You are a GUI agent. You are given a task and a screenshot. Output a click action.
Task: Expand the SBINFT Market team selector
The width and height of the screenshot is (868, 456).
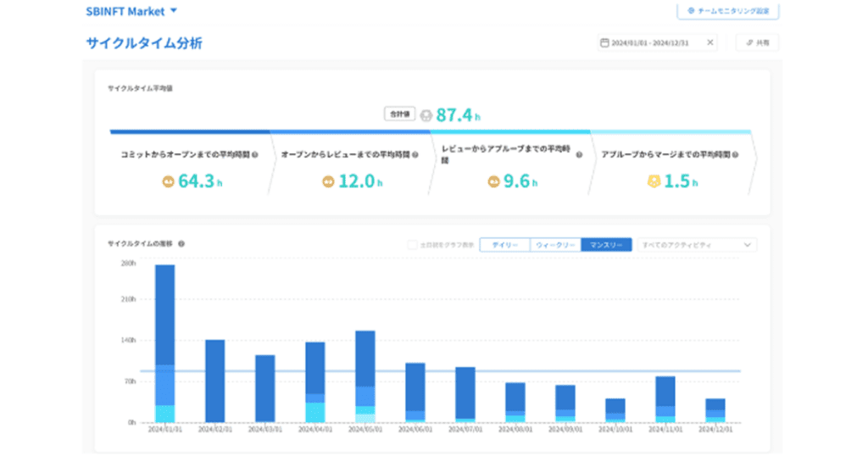point(131,11)
